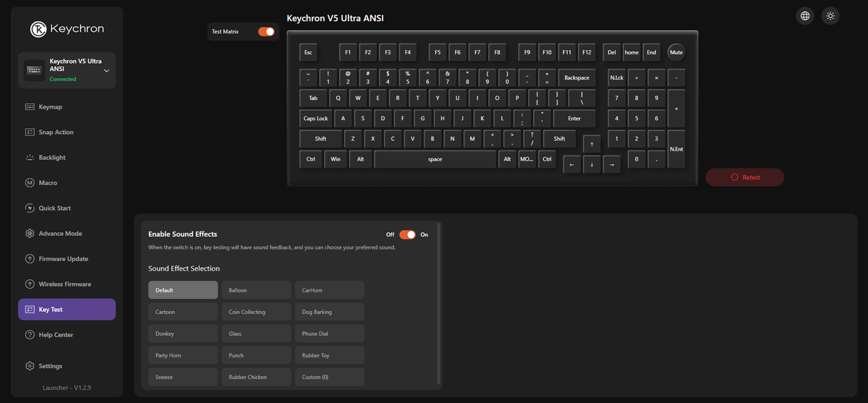
Task: Select the Default sound effect
Action: click(183, 290)
